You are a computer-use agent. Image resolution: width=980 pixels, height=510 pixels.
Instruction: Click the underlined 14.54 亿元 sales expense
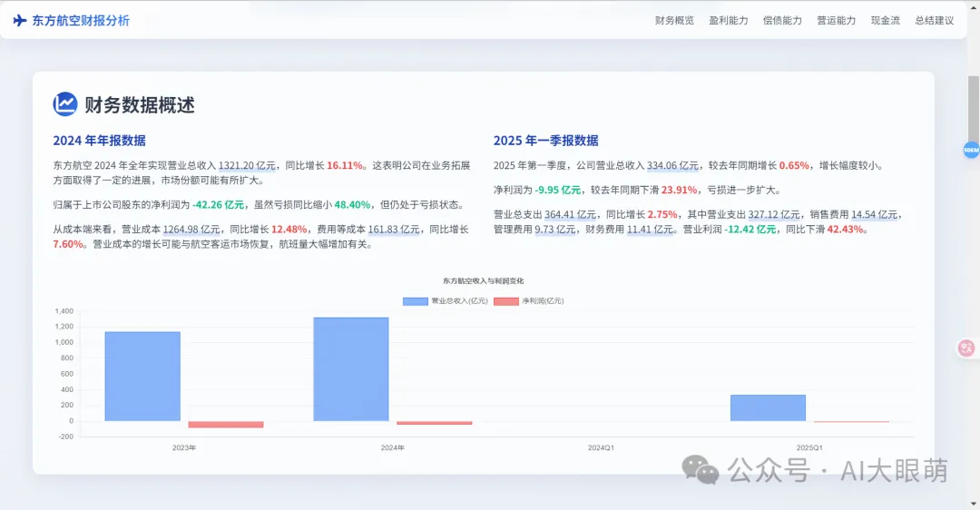coord(875,214)
